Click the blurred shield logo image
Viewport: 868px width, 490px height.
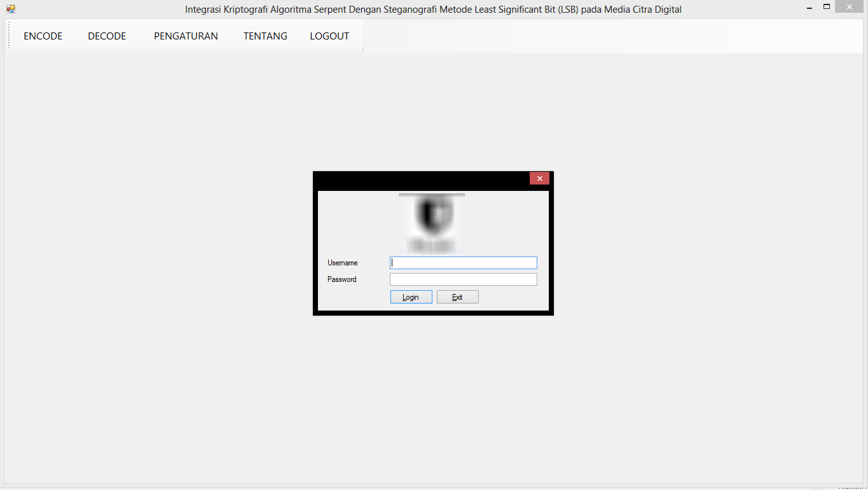coord(432,223)
